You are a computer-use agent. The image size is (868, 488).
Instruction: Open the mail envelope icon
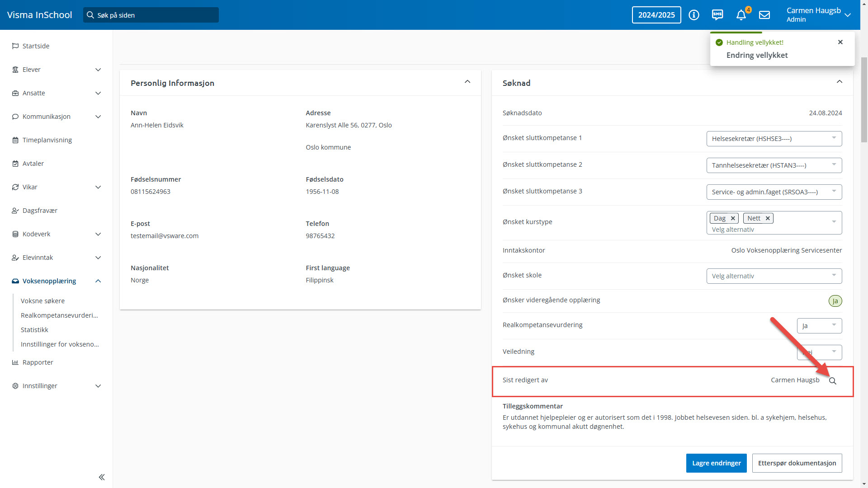point(764,15)
